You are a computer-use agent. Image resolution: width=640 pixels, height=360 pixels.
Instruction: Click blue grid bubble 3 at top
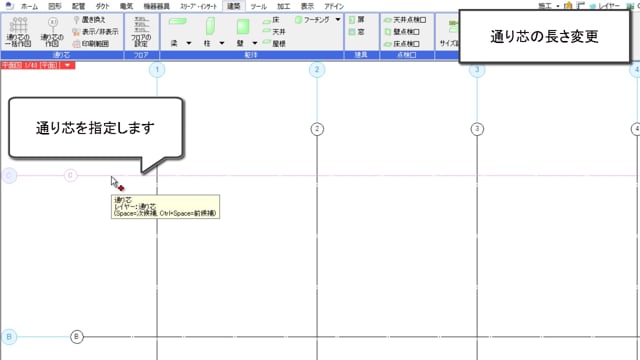(477, 70)
